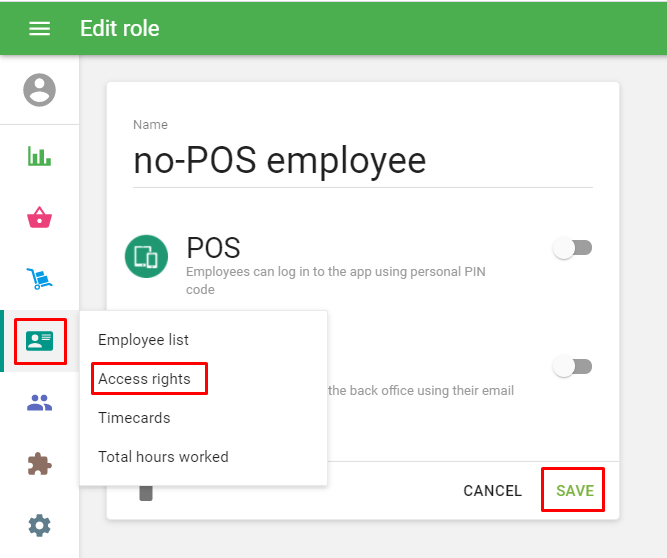Click the CANCEL button
This screenshot has height=558, width=667.
click(x=492, y=491)
